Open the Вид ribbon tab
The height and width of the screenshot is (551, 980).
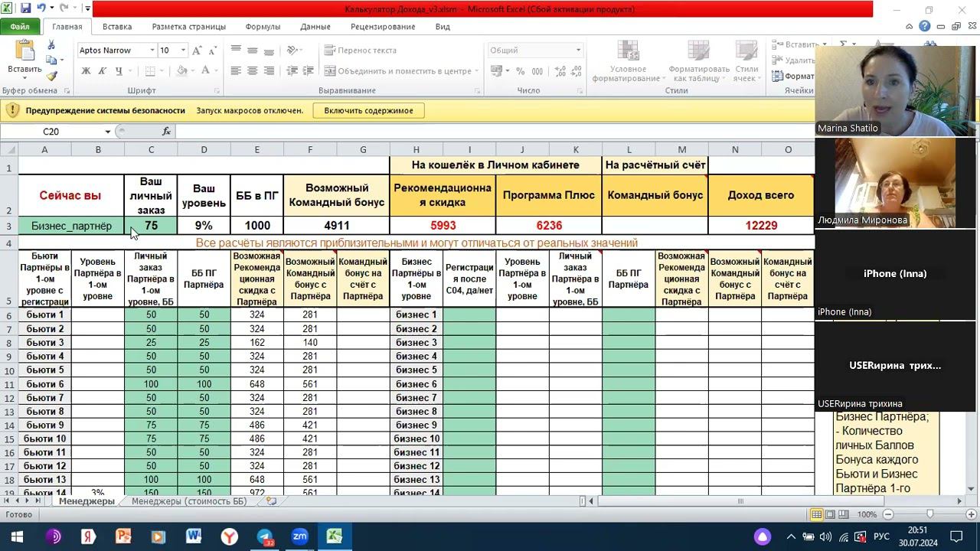pos(443,27)
